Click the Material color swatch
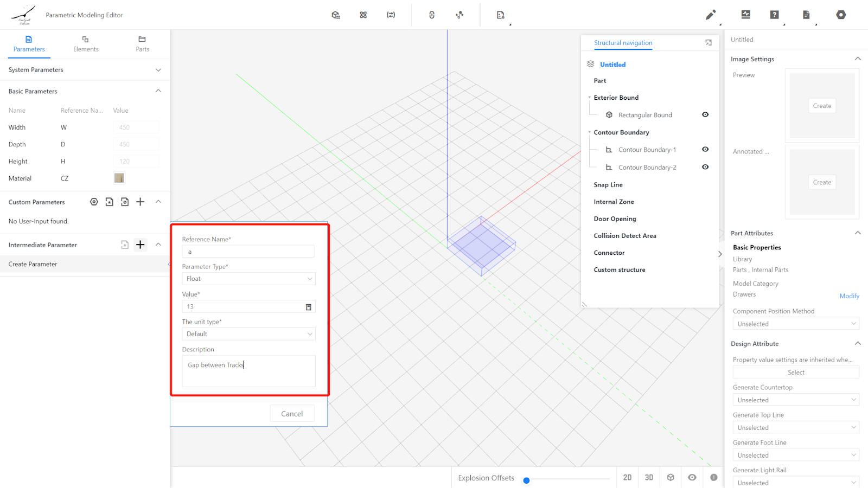Image resolution: width=868 pixels, height=488 pixels. [119, 178]
